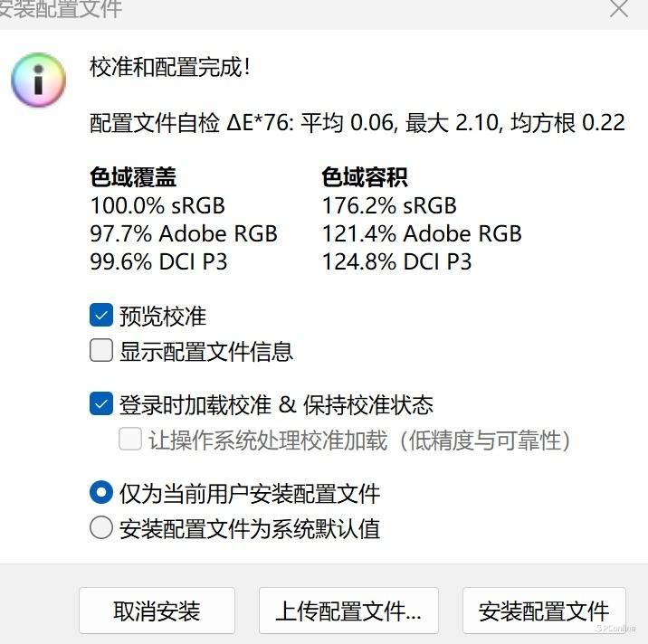Click the 色域容积 heading
Screen dimensions: 648x644
tap(365, 176)
